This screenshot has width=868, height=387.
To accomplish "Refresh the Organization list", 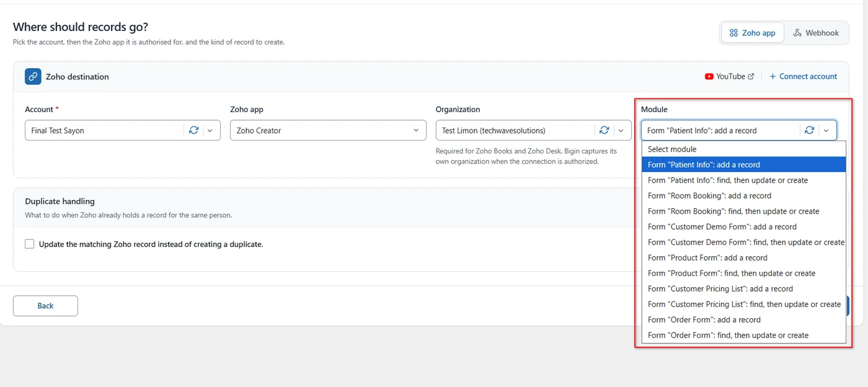I will [604, 131].
